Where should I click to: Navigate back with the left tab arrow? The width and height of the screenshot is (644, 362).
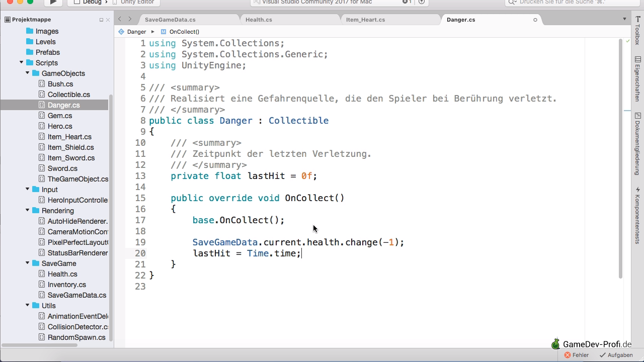(x=120, y=19)
